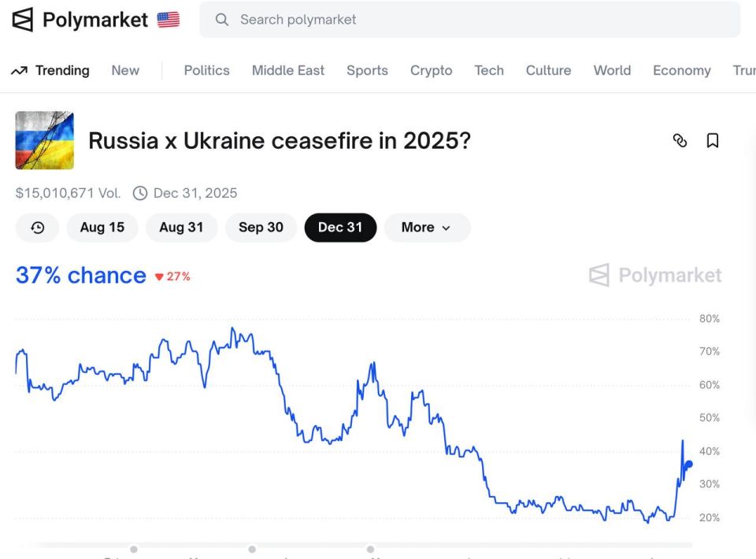
Task: Click the US flag icon in the header
Action: [168, 18]
